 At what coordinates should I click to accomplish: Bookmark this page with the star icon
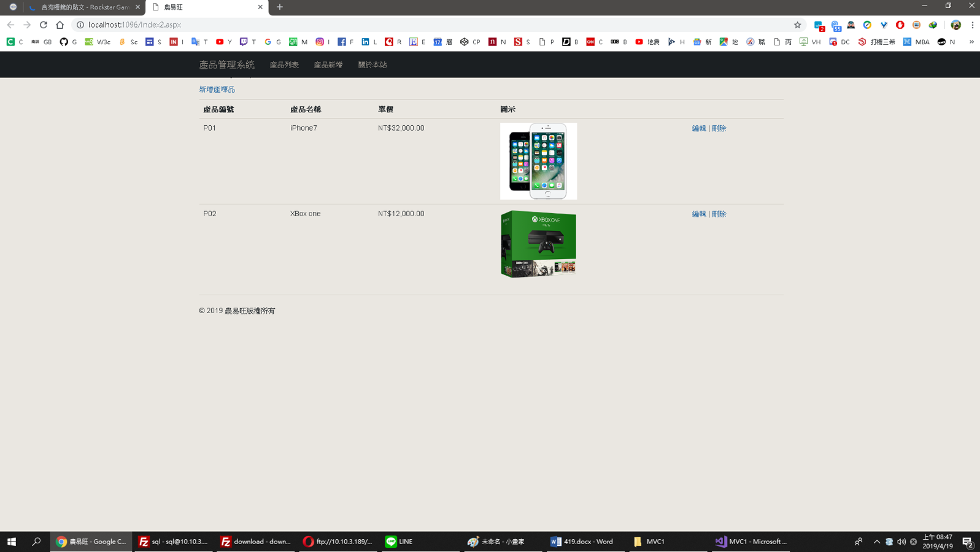[797, 25]
